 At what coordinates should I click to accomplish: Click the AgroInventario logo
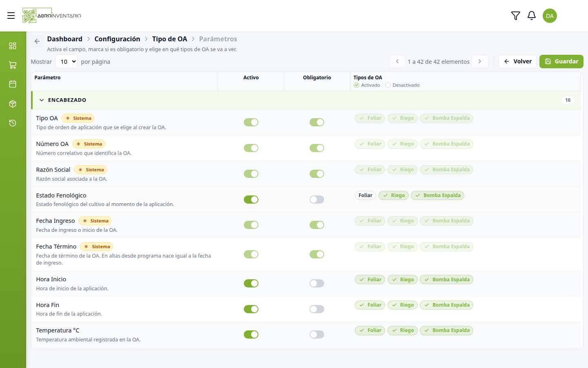52,16
